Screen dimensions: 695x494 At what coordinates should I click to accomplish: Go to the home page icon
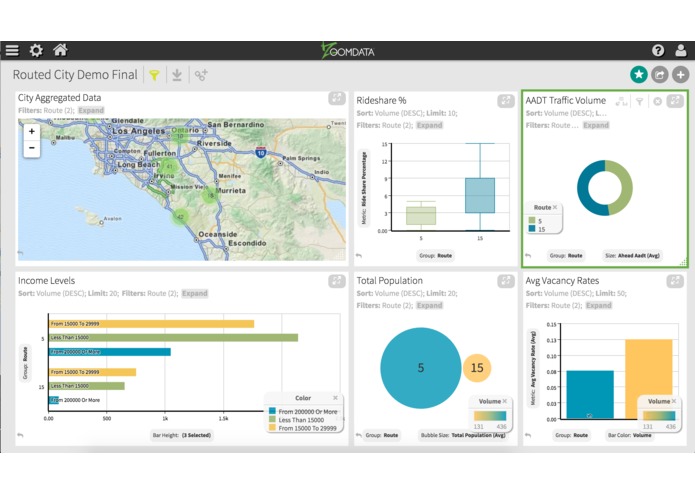click(60, 50)
